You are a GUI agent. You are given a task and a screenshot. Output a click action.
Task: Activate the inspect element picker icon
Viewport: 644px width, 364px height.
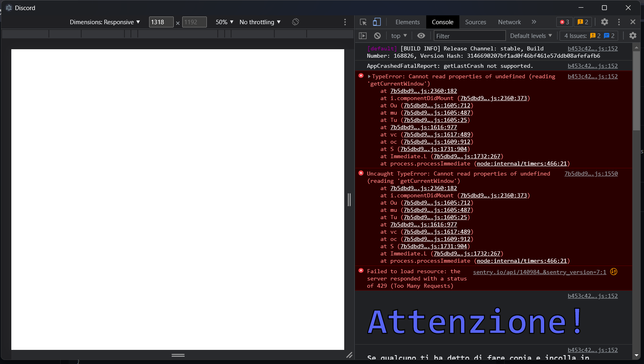point(363,22)
